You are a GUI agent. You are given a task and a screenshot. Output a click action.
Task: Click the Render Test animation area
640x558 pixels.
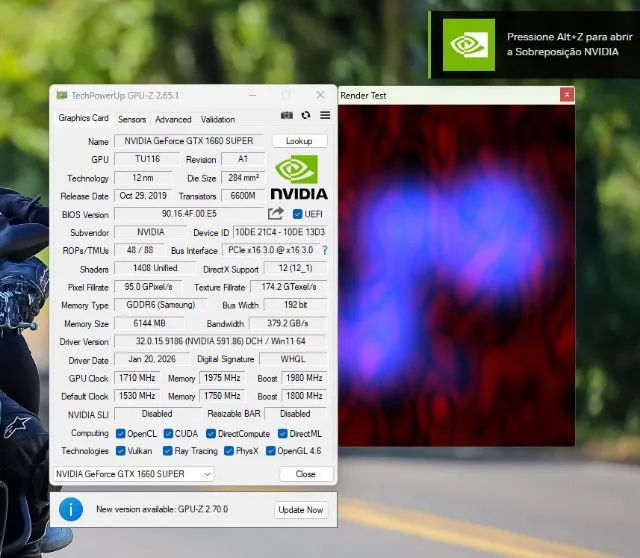[x=456, y=276]
